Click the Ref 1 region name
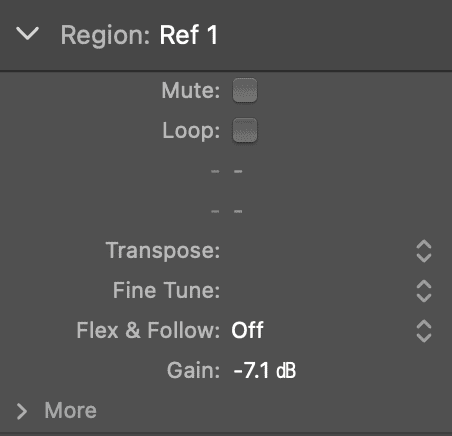The height and width of the screenshot is (436, 452). point(189,35)
